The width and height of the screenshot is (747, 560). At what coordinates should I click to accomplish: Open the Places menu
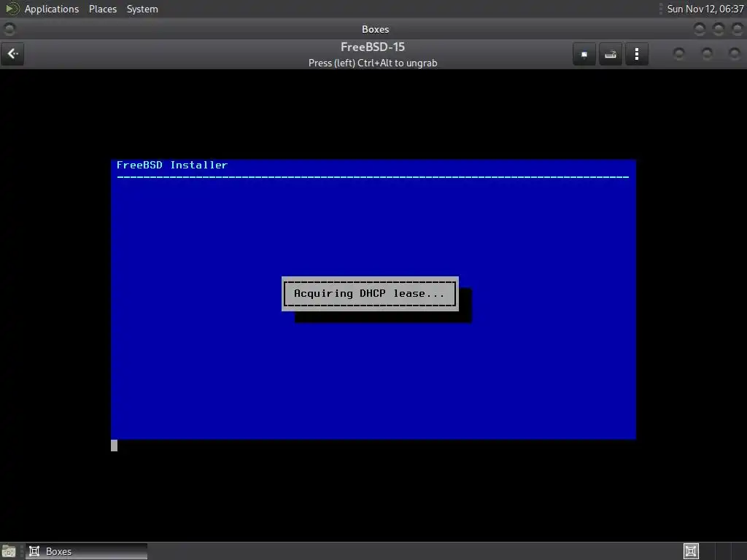click(x=102, y=9)
